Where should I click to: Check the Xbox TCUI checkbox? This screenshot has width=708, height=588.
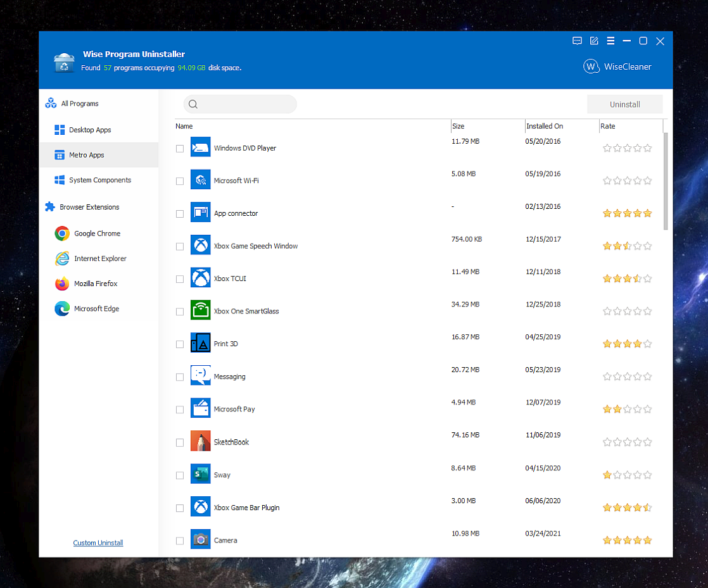180,279
